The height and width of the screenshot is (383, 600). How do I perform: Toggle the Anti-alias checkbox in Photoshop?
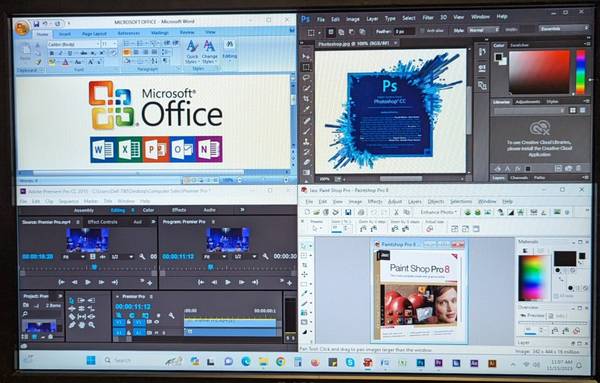(x=422, y=31)
